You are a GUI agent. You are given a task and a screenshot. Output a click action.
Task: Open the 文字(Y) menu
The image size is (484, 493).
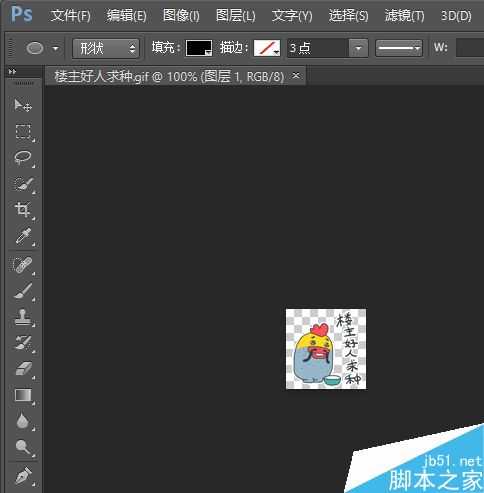(x=292, y=15)
